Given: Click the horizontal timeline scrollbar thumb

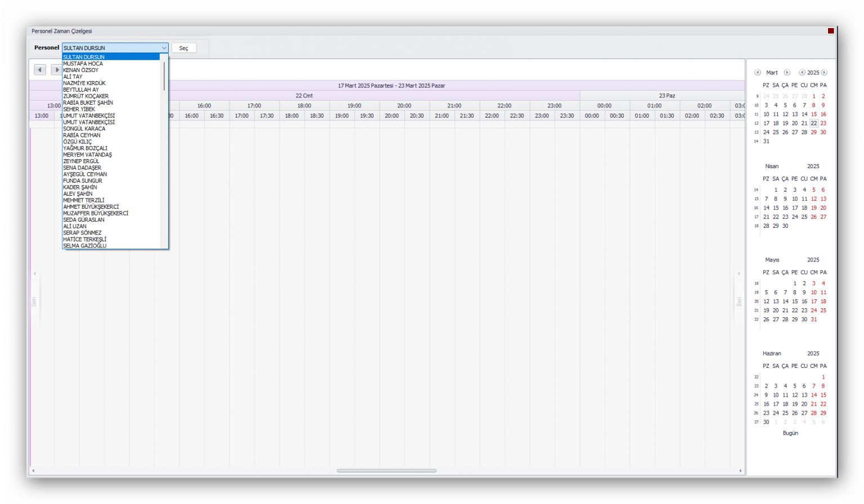Looking at the screenshot, I should (386, 471).
